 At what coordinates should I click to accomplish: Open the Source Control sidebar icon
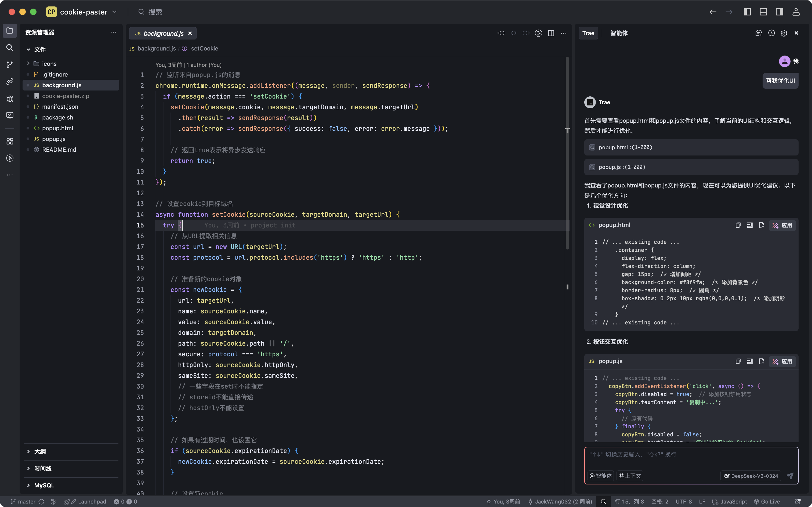click(10, 64)
